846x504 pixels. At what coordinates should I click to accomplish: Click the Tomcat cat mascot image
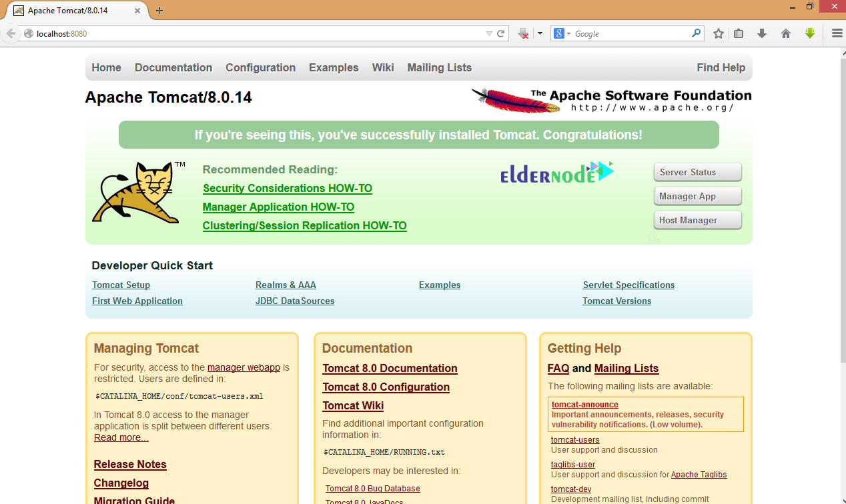pos(139,193)
